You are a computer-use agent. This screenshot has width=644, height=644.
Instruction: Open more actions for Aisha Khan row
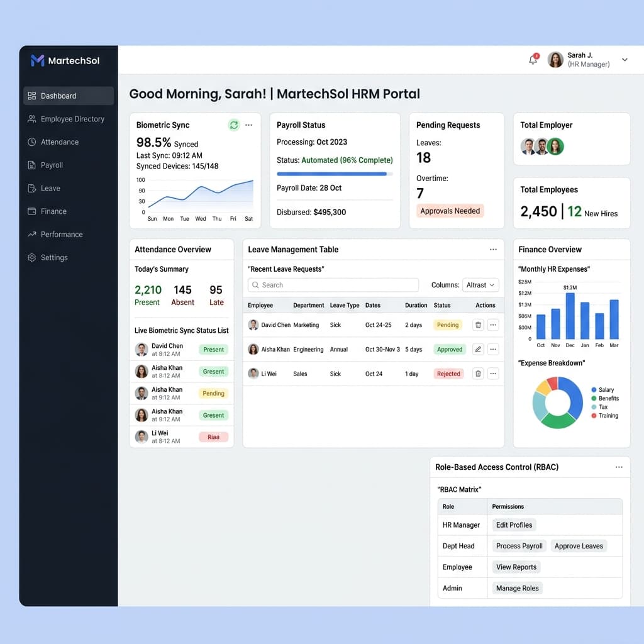493,349
